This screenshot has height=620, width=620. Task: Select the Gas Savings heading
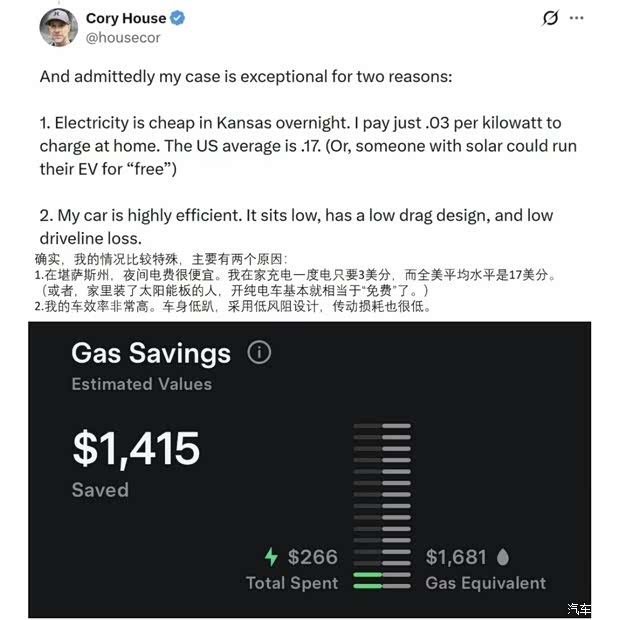(151, 352)
